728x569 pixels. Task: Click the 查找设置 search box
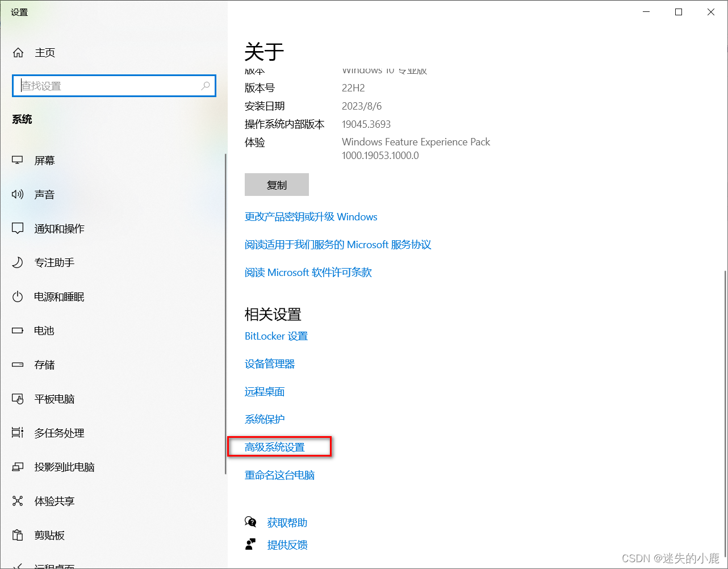click(x=114, y=86)
